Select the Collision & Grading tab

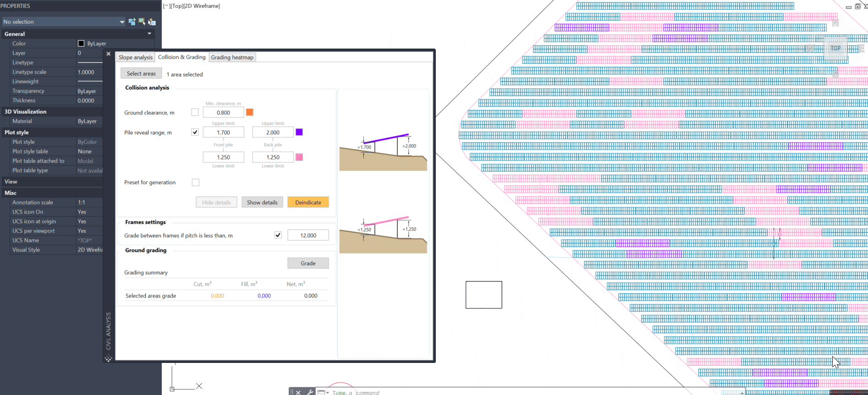point(182,57)
